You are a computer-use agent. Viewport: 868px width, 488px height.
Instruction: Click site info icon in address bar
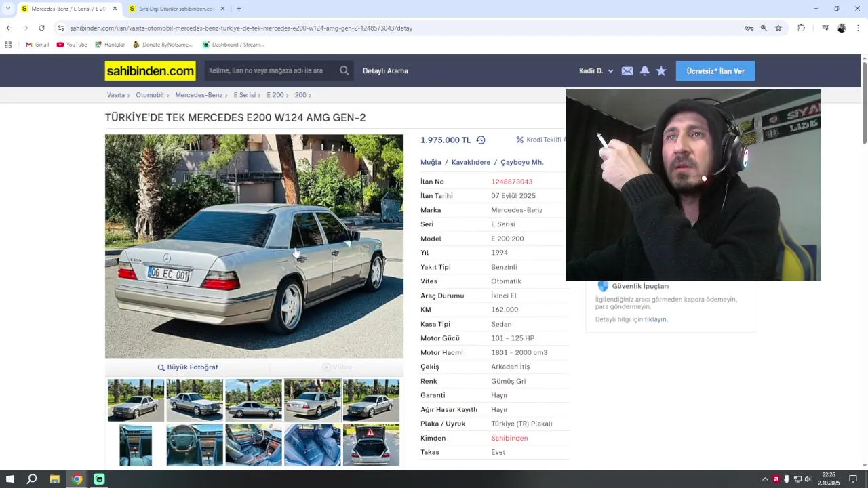(x=60, y=28)
